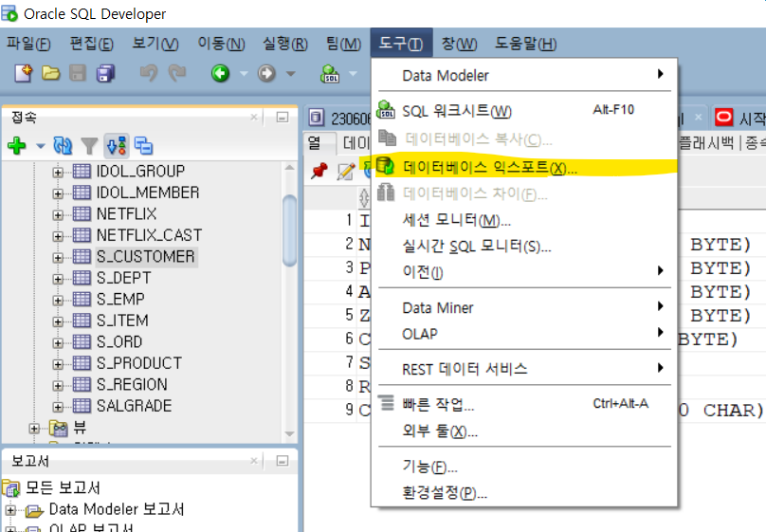The width and height of the screenshot is (766, 532).
Task: Select 데이터베이스 익스포트(X) menu entry
Action: pyautogui.click(x=524, y=168)
